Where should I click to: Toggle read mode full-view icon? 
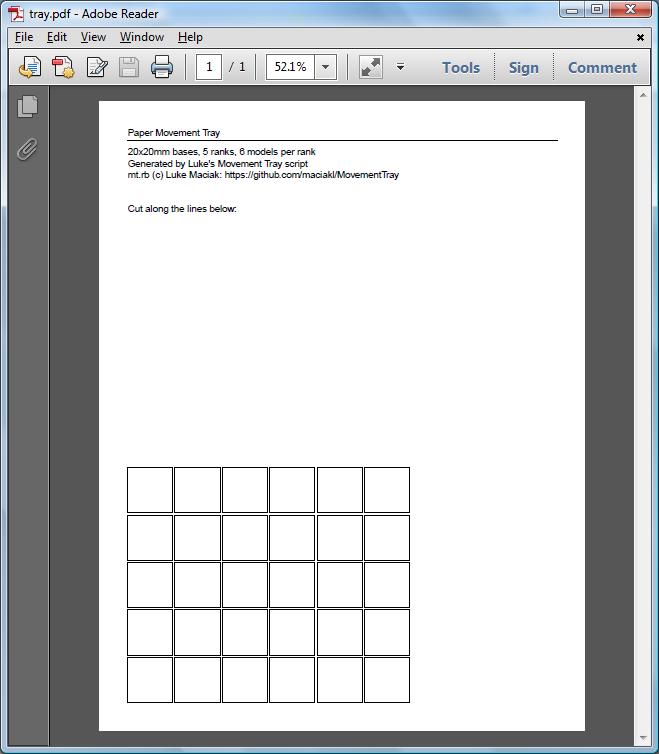click(x=371, y=68)
